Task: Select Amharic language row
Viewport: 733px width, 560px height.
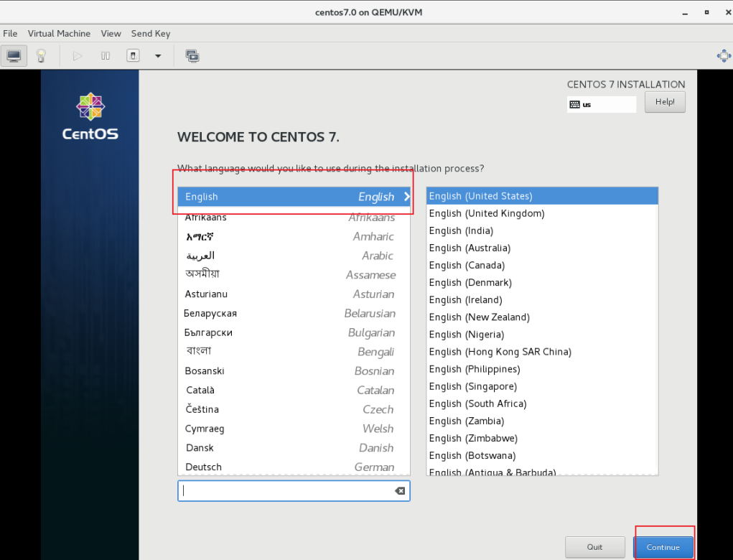Action: point(294,236)
